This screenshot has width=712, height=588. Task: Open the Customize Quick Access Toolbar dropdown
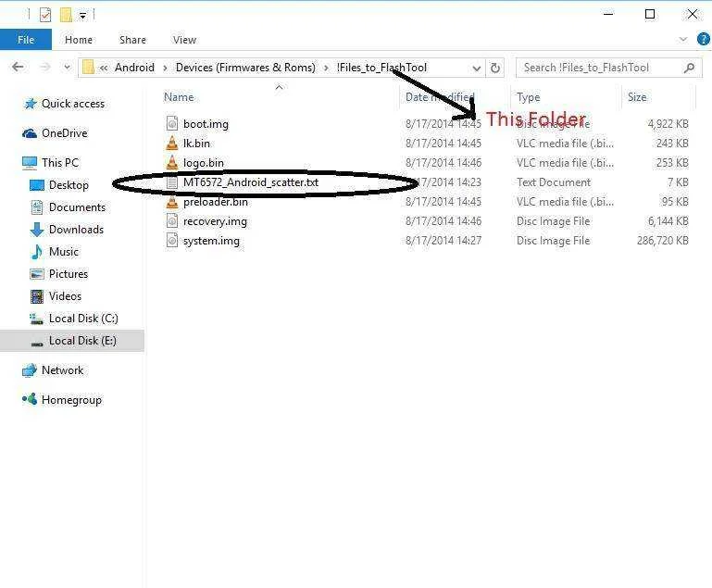tap(82, 16)
